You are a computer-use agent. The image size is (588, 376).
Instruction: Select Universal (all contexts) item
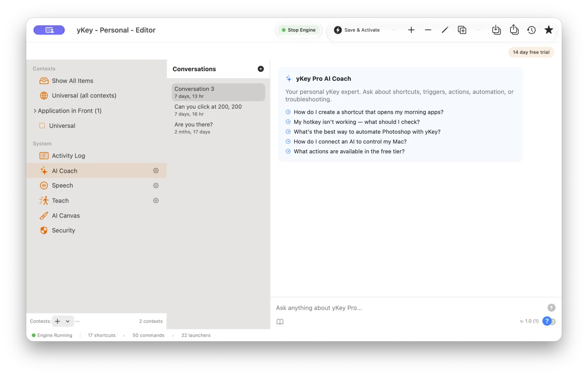click(x=96, y=96)
